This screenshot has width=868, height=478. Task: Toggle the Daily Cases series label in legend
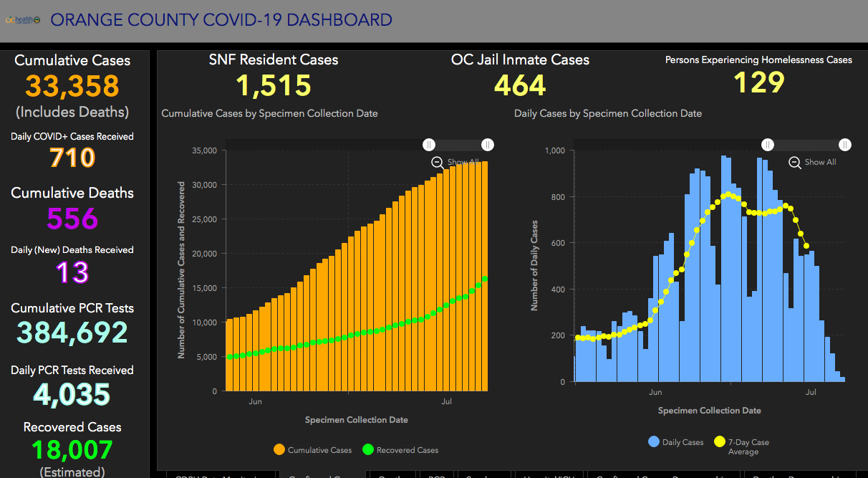[683, 442]
